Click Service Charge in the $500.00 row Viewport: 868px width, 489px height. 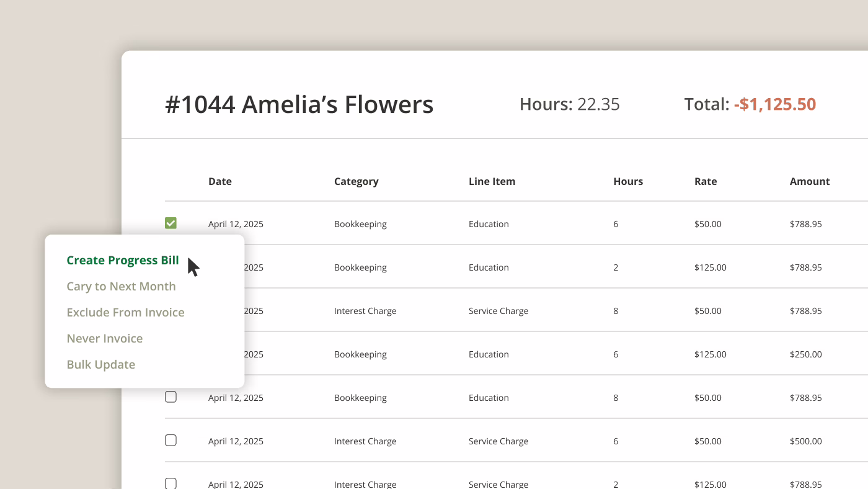click(498, 441)
